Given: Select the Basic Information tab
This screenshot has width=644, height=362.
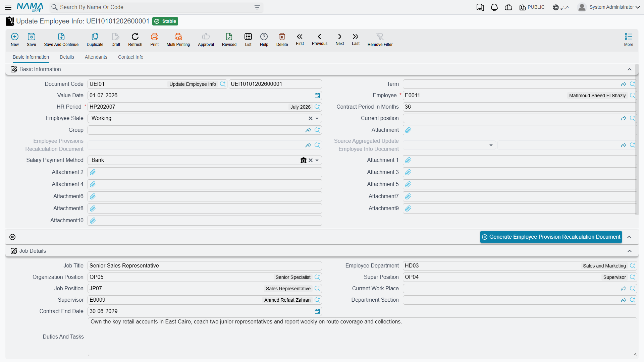Looking at the screenshot, I should pos(31,57).
